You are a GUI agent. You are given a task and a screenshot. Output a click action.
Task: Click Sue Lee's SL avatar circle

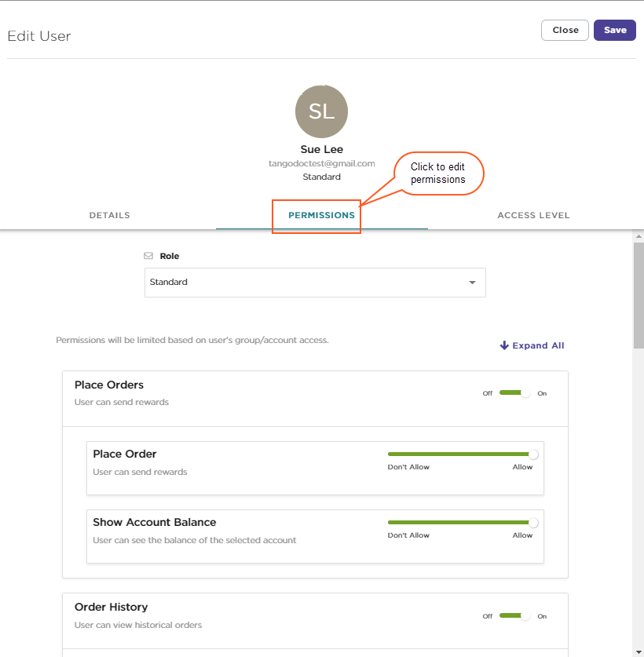[321, 111]
